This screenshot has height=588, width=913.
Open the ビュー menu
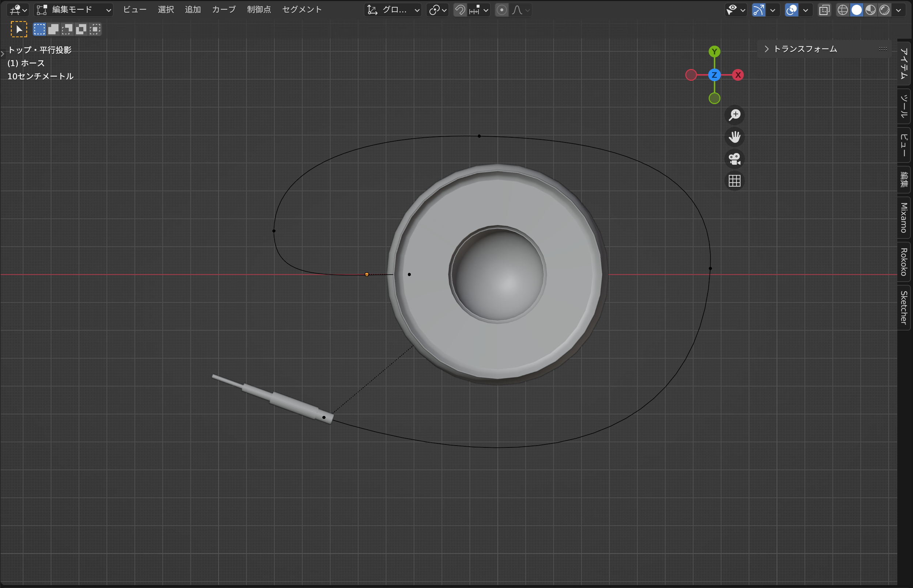[x=135, y=9]
